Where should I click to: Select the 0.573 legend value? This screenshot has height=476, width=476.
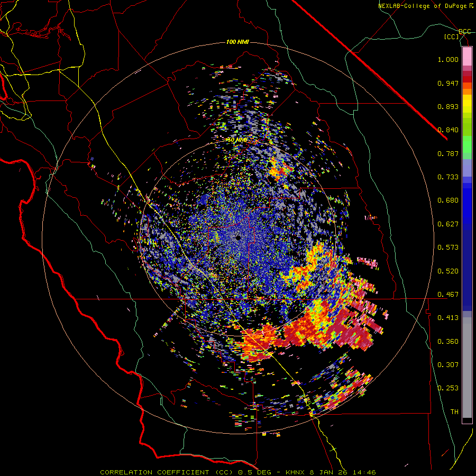(x=448, y=248)
